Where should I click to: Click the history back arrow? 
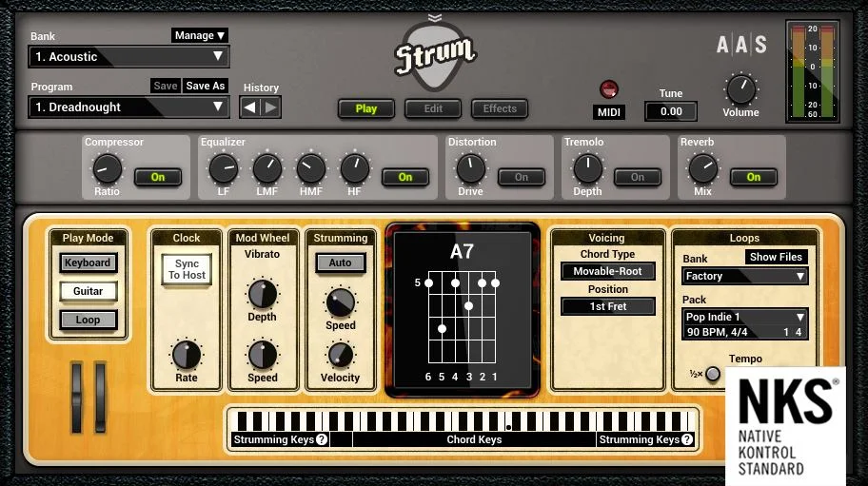(x=249, y=107)
